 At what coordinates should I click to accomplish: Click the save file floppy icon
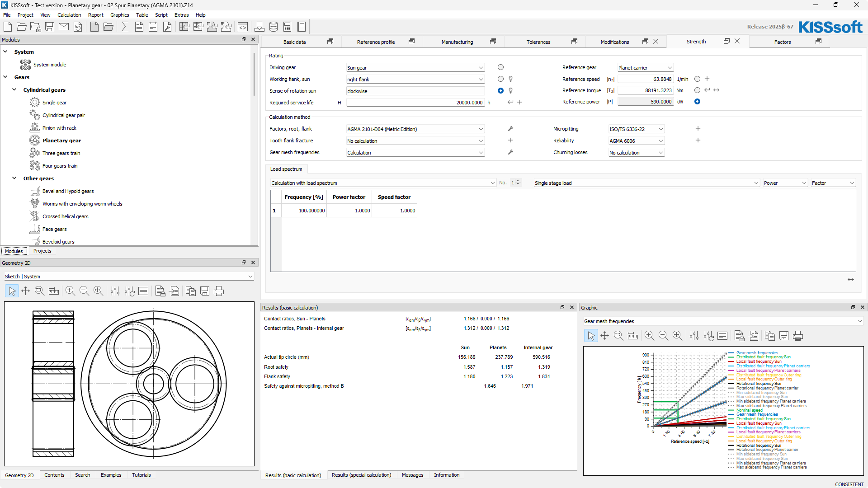(50, 27)
